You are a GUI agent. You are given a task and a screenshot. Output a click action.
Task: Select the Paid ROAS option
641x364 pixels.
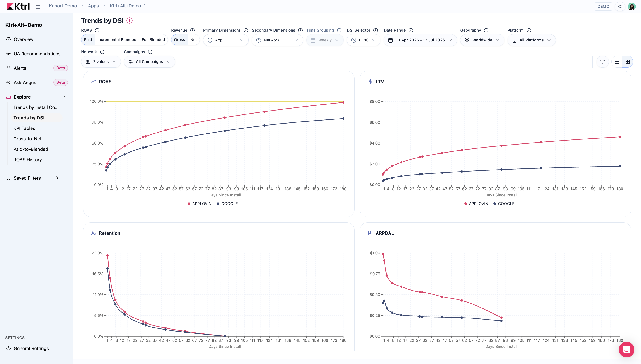[88, 40]
